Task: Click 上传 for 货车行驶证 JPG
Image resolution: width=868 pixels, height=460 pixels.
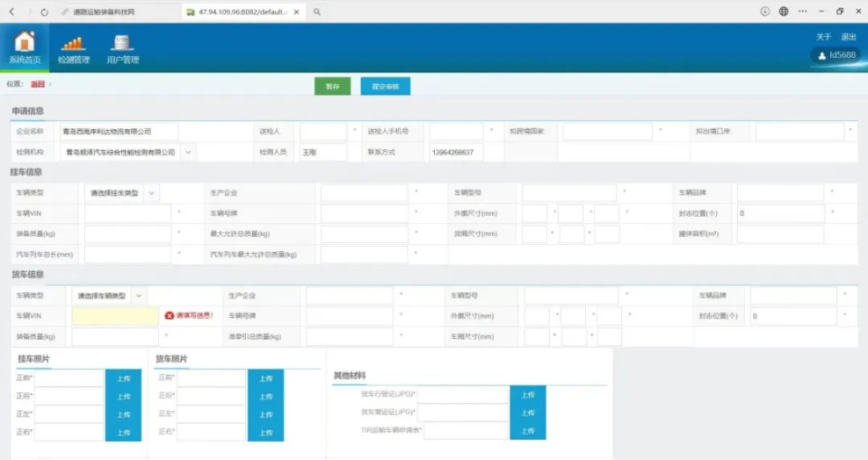Action: pos(527,394)
